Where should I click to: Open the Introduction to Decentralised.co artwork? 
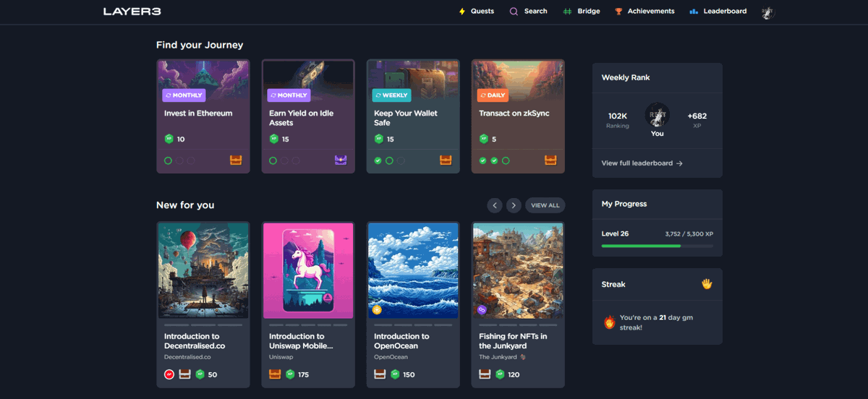(x=203, y=270)
